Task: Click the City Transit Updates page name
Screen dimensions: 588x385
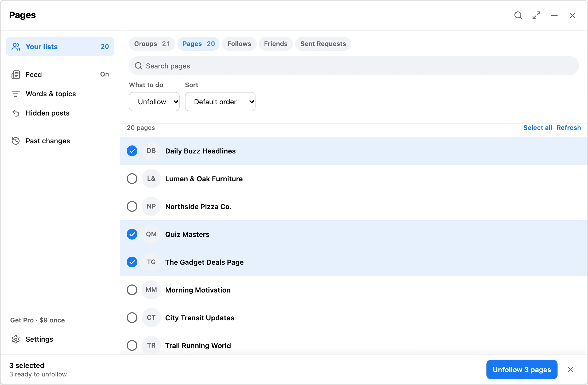Action: click(x=200, y=318)
